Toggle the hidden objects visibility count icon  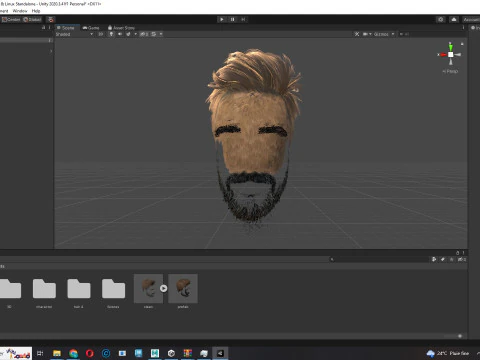(x=144, y=34)
